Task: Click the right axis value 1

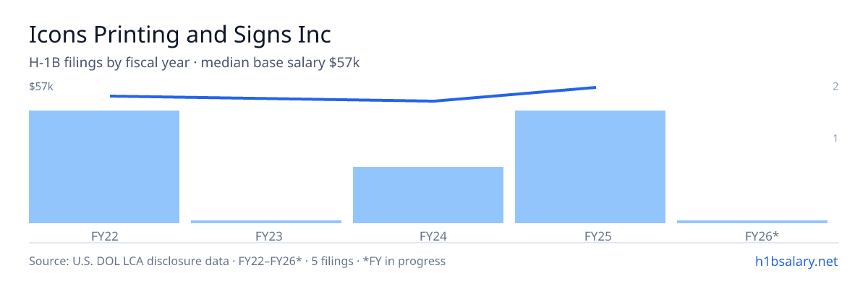Action: pos(835,138)
